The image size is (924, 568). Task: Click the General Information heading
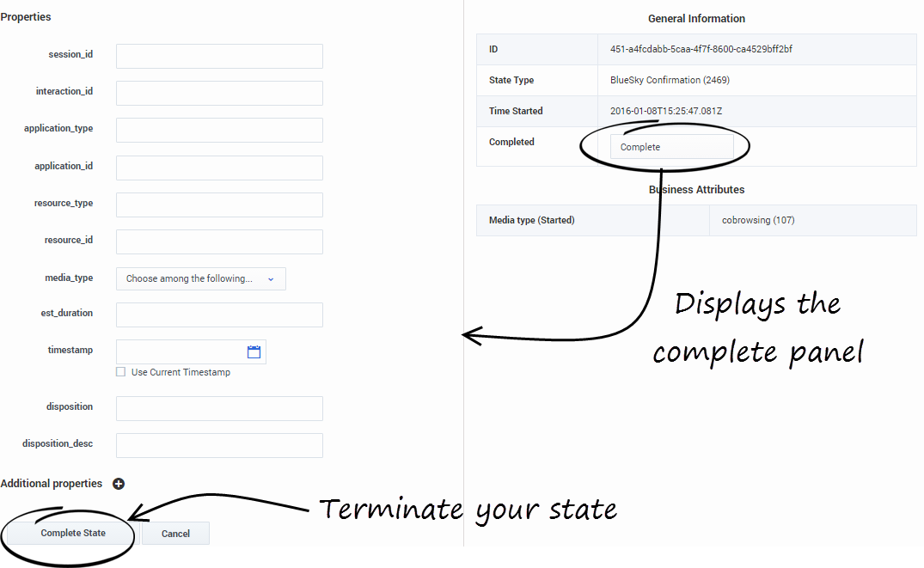(696, 19)
